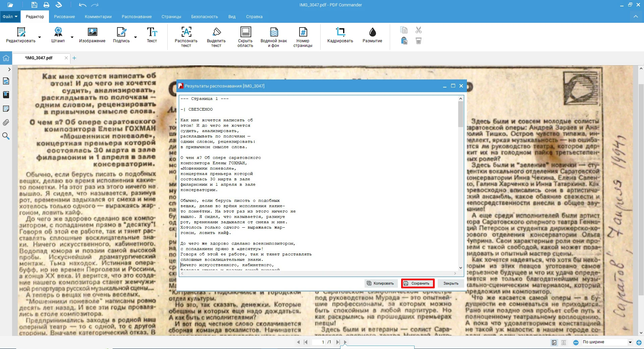Copy using the ribbon copy icon
Image resolution: width=644 pixels, height=349 pixels.
404,30
